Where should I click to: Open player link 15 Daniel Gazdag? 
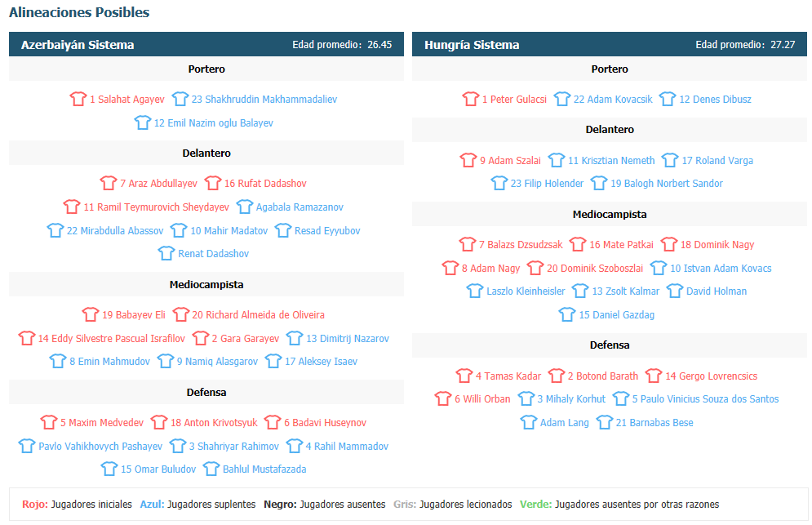617,314
